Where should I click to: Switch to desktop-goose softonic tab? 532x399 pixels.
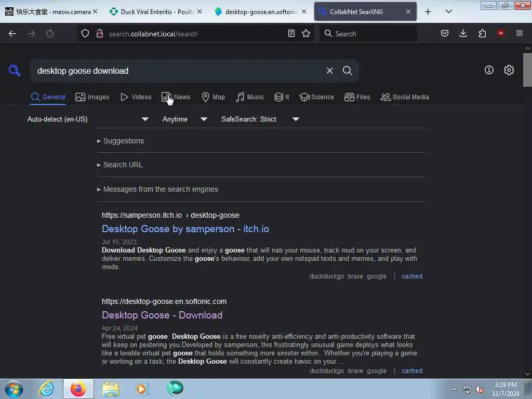(x=261, y=11)
